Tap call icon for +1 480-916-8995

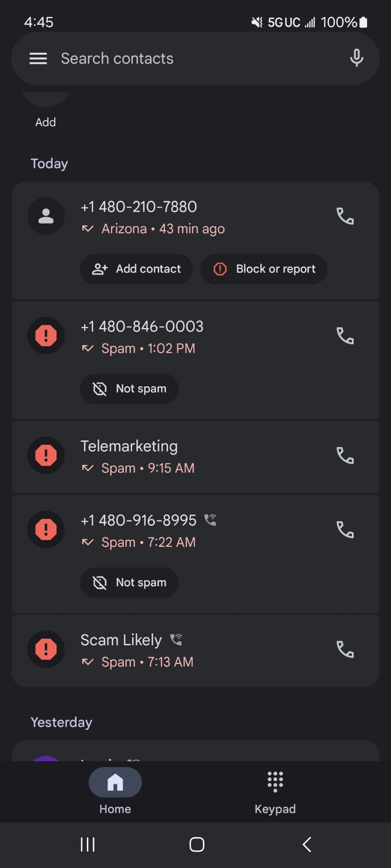pyautogui.click(x=345, y=530)
